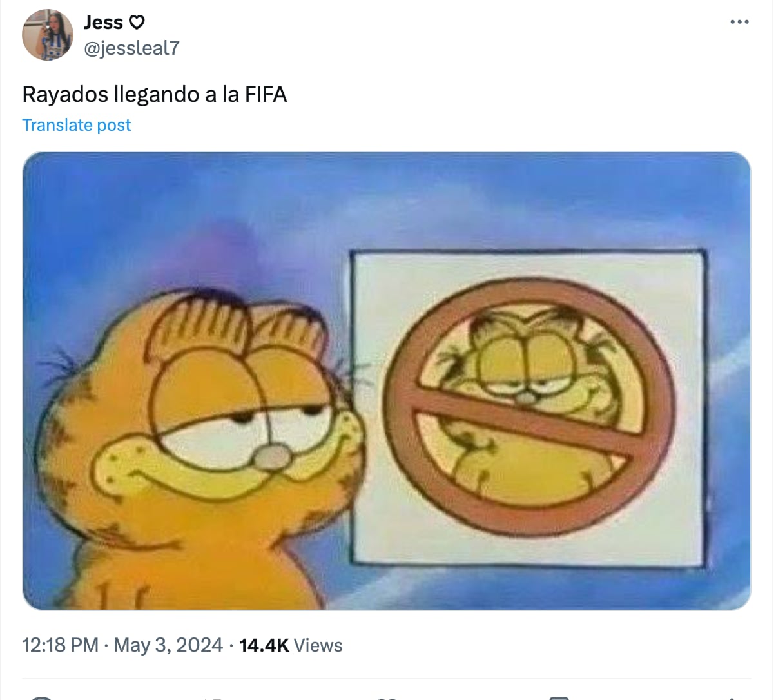Click Jess's profile avatar photo
Image resolution: width=776 pixels, height=700 pixels.
click(48, 35)
